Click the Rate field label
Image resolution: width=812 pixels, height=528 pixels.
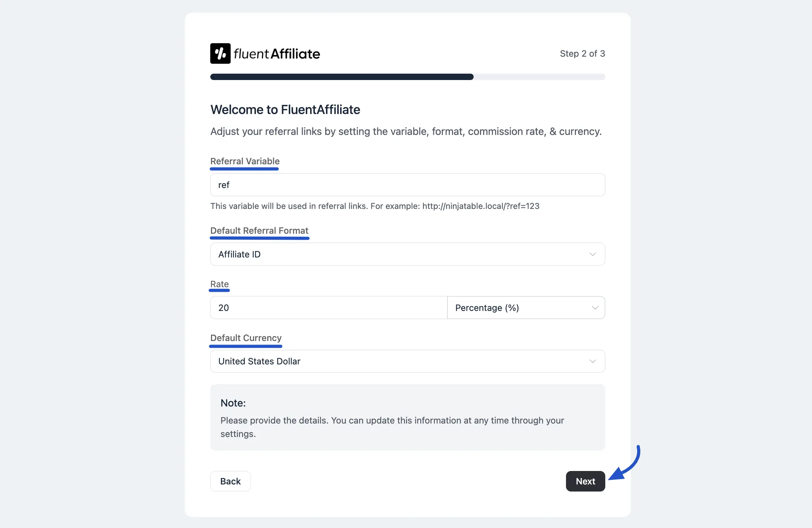219,284
